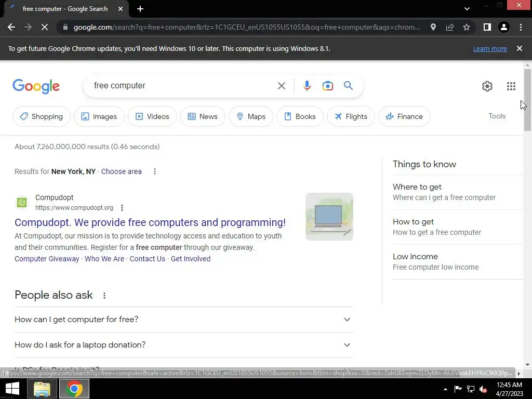Expand 'How do I ask for a laptop donation?'
Screen dimensions: 532x399
point(184,345)
